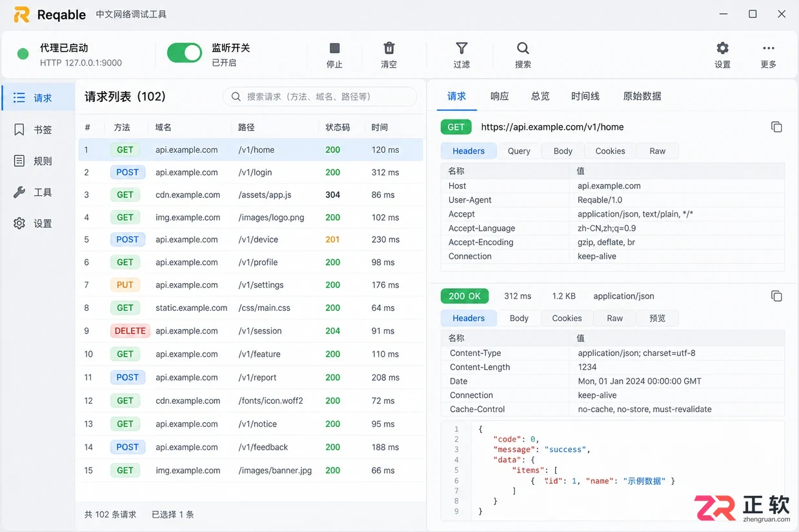799x532 pixels.
Task: Click the 304 status code cell
Action: pos(333,195)
